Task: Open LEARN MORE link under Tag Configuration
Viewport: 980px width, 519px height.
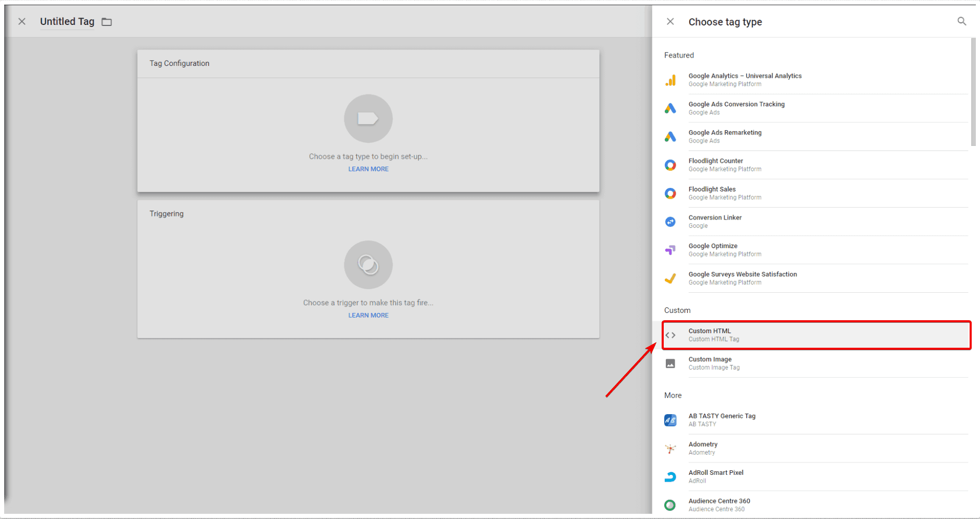Action: click(x=368, y=169)
